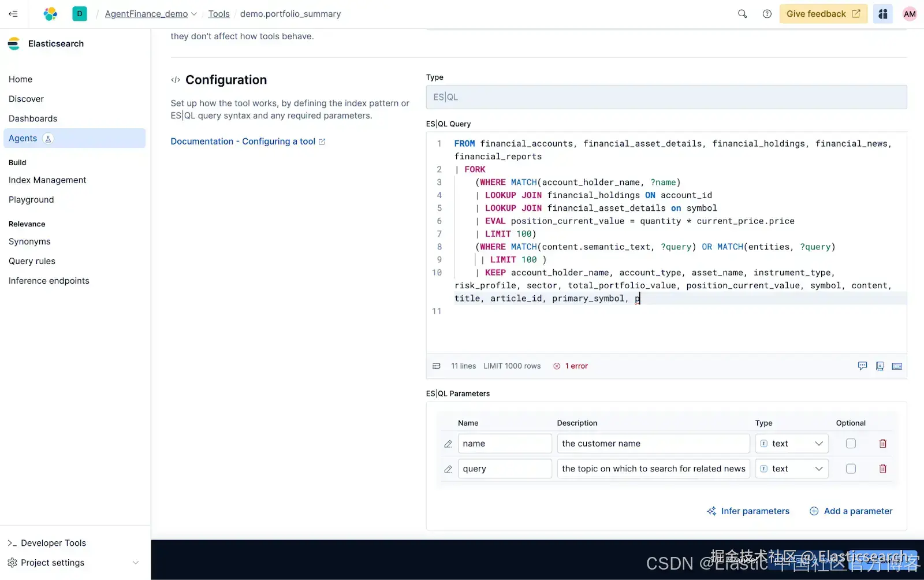Edit the name parameter pencil icon
The image size is (924, 580).
pos(448,444)
